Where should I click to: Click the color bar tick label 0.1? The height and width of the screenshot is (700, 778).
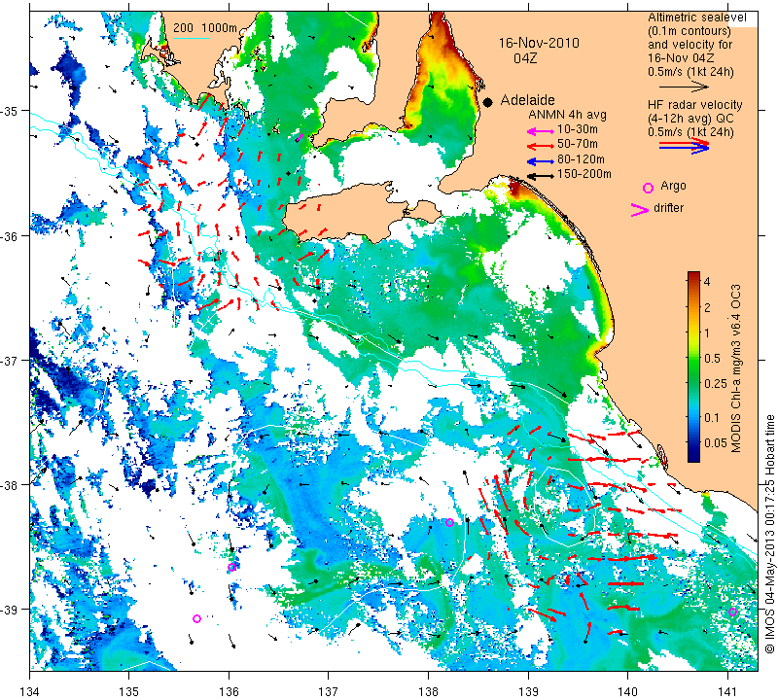click(712, 418)
